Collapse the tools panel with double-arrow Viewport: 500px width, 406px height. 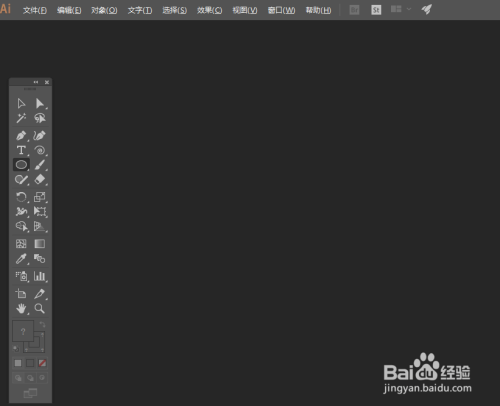36,82
